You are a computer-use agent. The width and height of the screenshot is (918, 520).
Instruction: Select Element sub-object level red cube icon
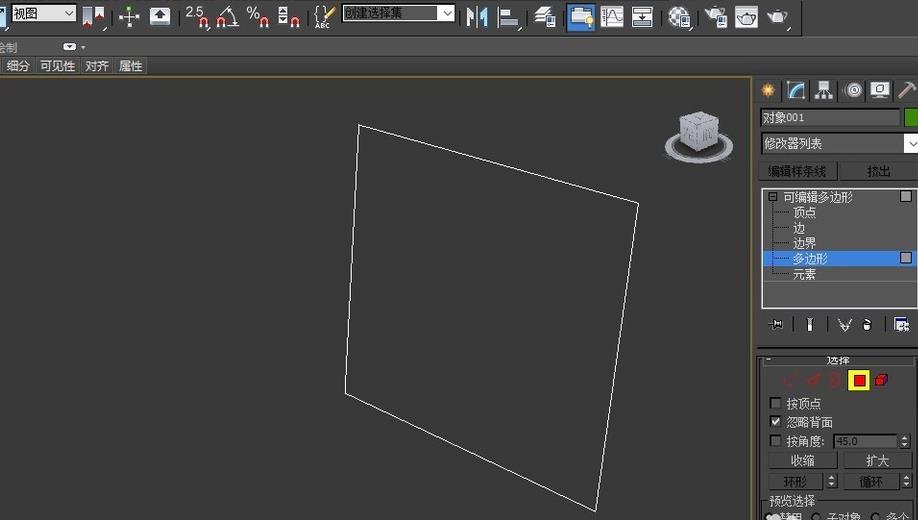click(881, 380)
